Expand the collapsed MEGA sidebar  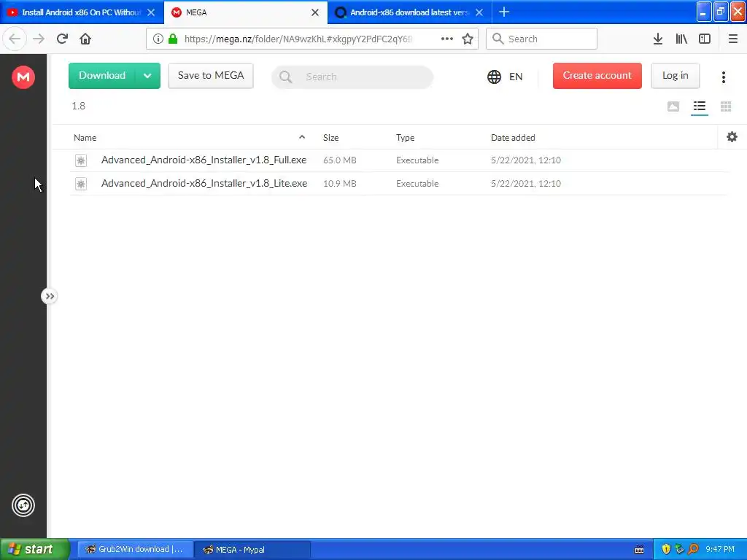pyautogui.click(x=50, y=296)
